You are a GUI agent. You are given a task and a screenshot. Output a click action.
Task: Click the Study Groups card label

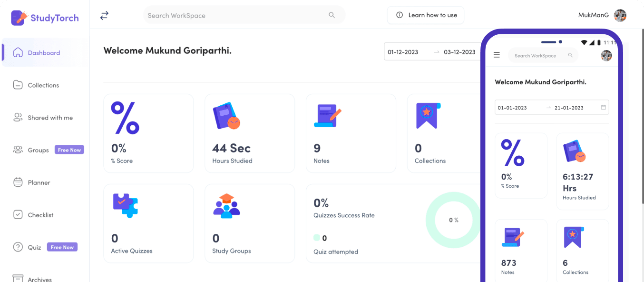pos(232,251)
